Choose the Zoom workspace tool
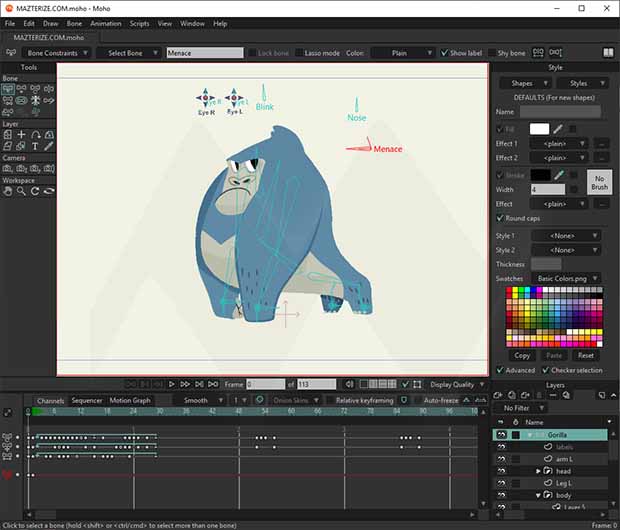Screen dimensions: 620x530 click(x=22, y=190)
